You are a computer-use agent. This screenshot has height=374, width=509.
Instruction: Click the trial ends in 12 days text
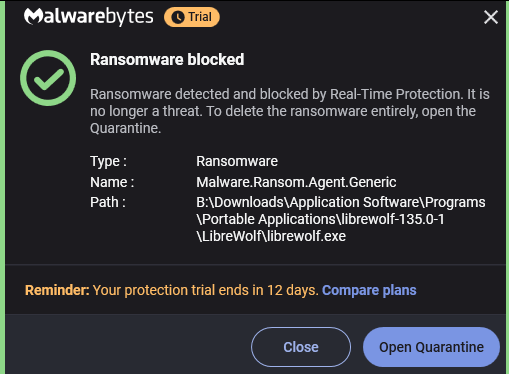pyautogui.click(x=206, y=290)
